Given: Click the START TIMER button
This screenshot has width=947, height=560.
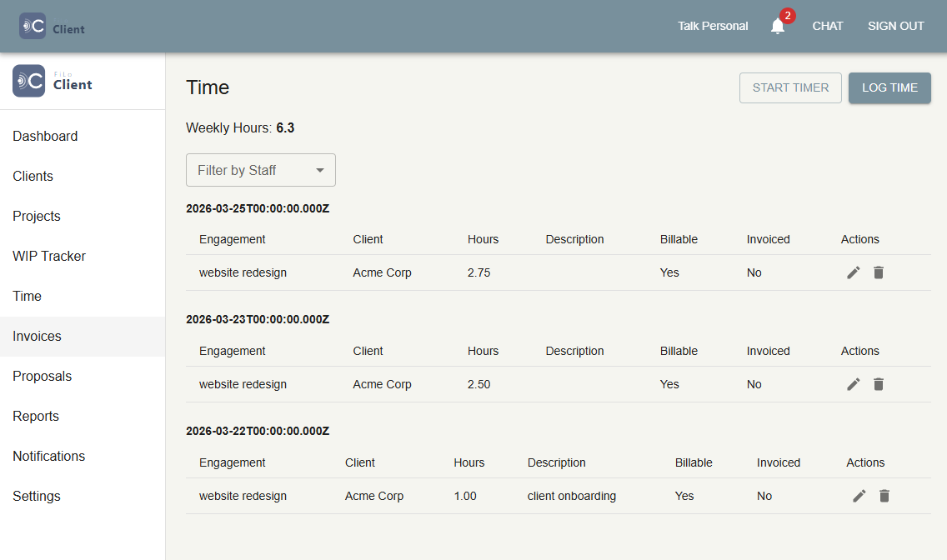Looking at the screenshot, I should (x=790, y=87).
